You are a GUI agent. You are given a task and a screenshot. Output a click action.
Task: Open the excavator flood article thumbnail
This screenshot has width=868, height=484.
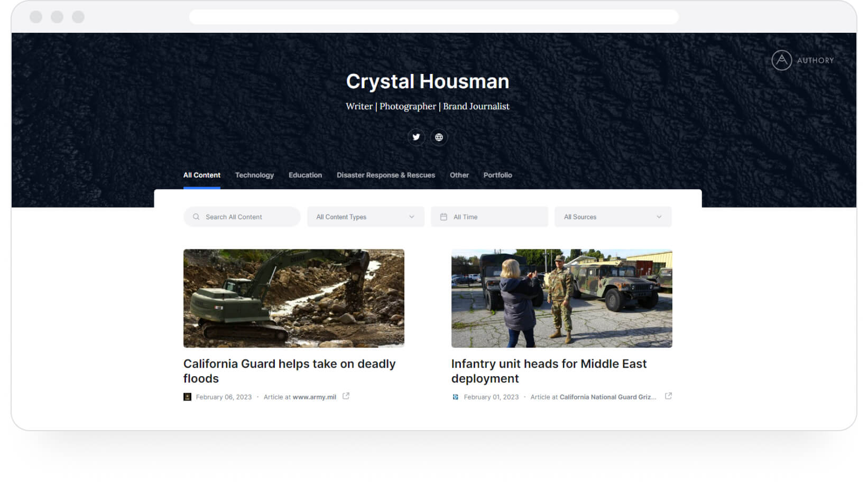(x=294, y=299)
